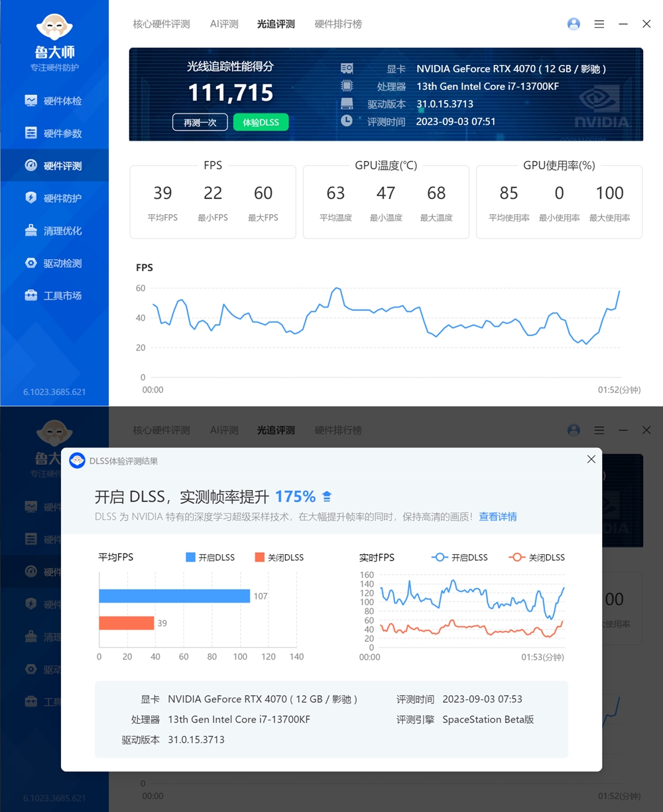663x812 pixels.
Task: Click the version number 6.1023.3685.621 in the top window
Action: pyautogui.click(x=54, y=392)
